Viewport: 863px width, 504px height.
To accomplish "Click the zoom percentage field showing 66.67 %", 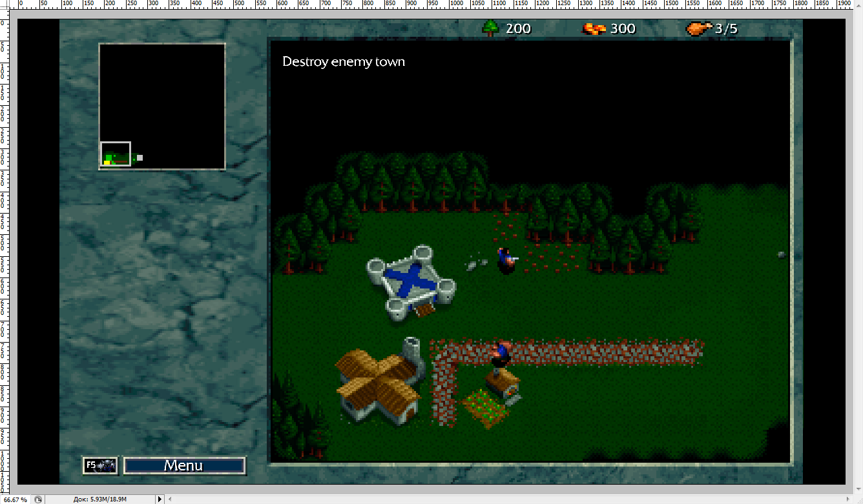I will point(15,499).
